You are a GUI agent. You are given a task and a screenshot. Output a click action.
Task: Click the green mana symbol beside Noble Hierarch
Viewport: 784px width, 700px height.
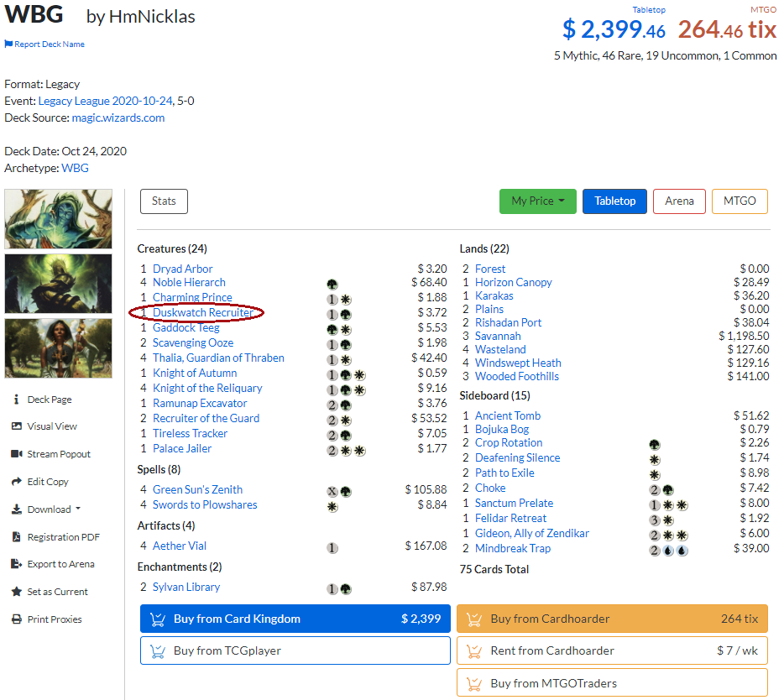coord(332,285)
